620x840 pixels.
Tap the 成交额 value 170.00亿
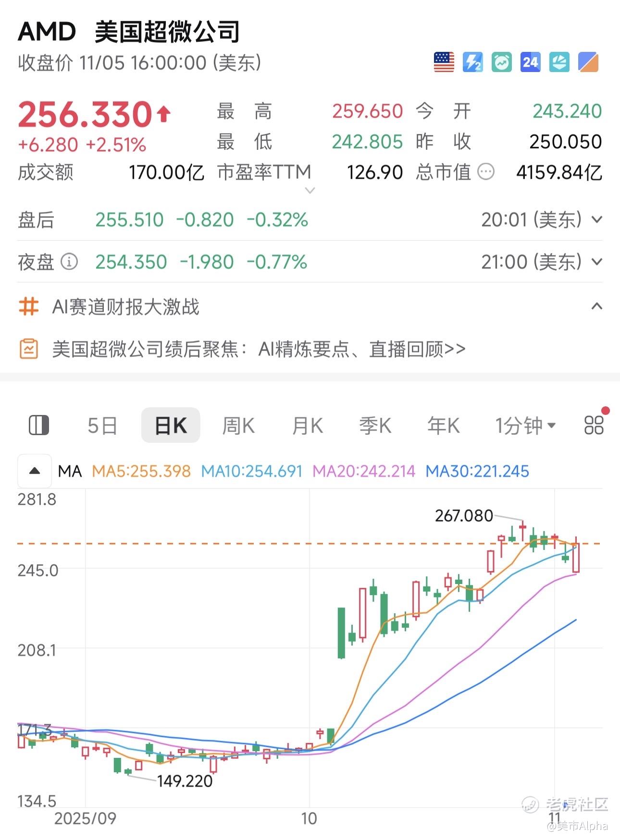click(x=166, y=172)
